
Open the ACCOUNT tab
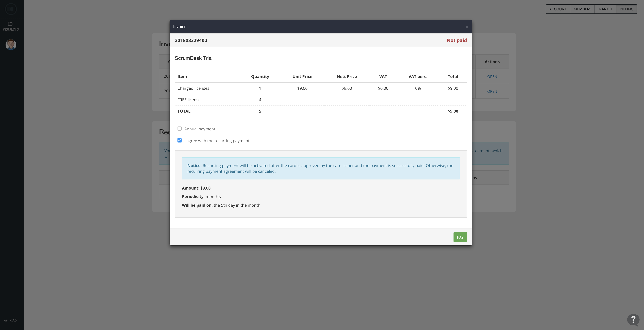pyautogui.click(x=558, y=9)
